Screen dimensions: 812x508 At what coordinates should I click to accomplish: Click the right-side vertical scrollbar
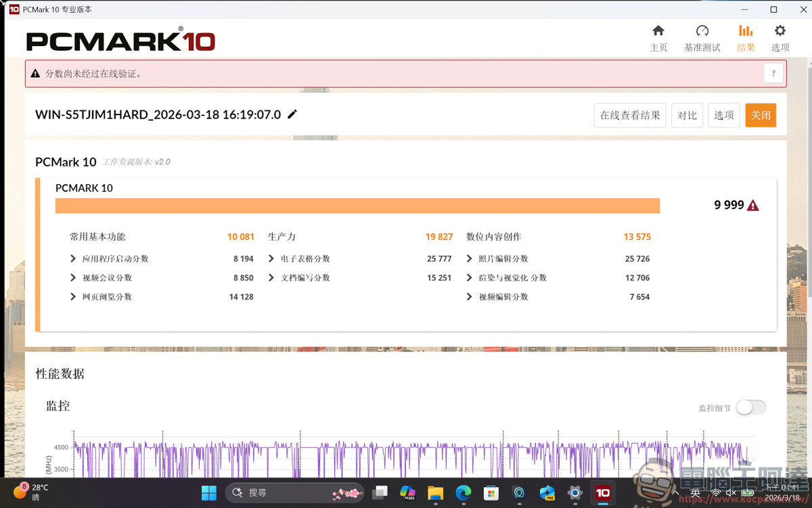click(807, 203)
